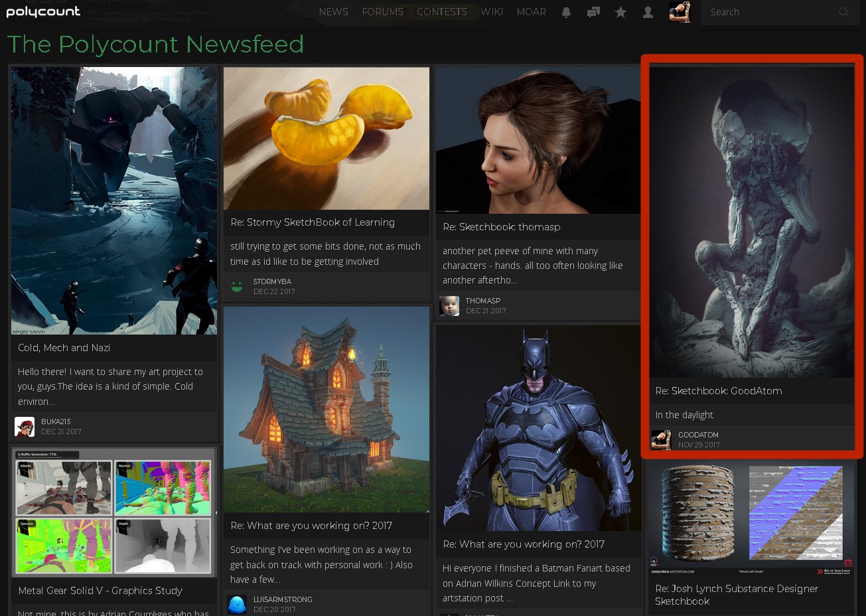View the orange slices painting thumbnail

pos(326,138)
